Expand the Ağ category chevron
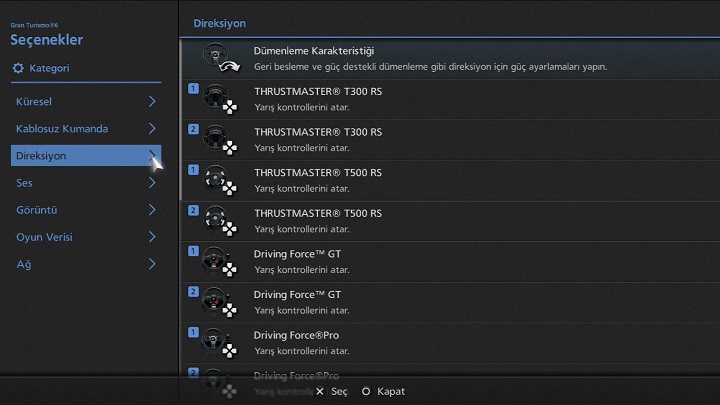The width and height of the screenshot is (720, 405). (x=152, y=264)
